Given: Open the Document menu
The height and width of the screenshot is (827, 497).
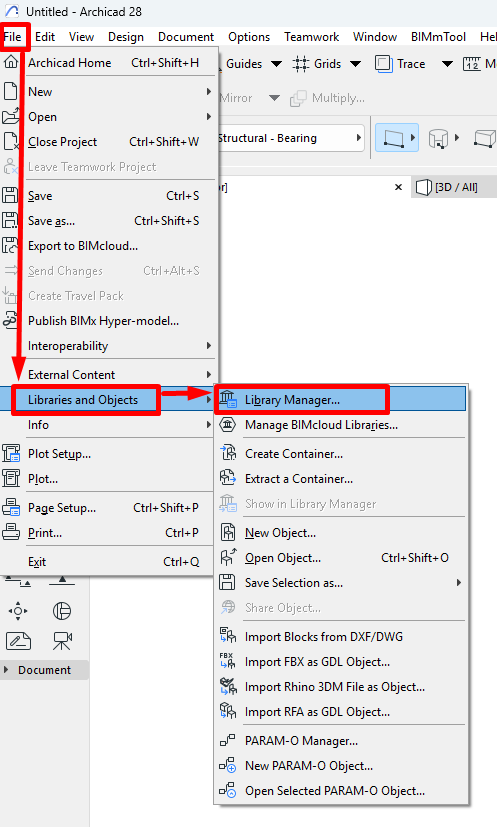Looking at the screenshot, I should [186, 37].
